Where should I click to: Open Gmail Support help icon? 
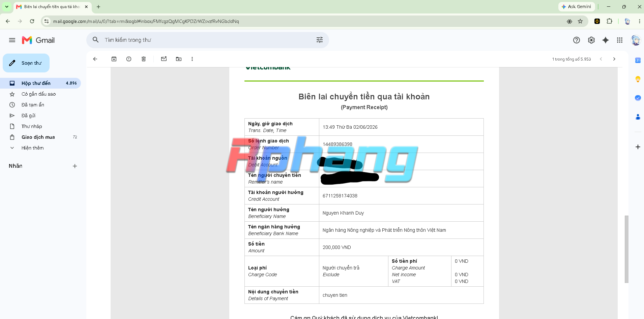coord(577,40)
